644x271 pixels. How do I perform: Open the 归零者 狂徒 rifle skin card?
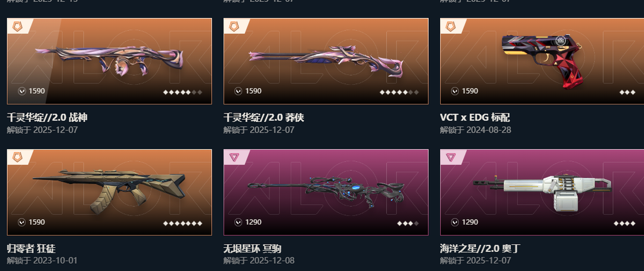click(109, 192)
